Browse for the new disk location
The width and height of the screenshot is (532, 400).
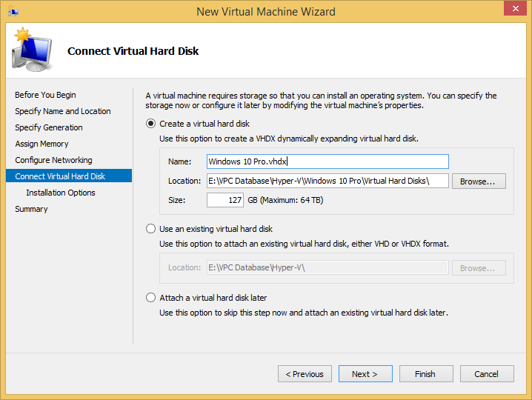[x=478, y=181]
